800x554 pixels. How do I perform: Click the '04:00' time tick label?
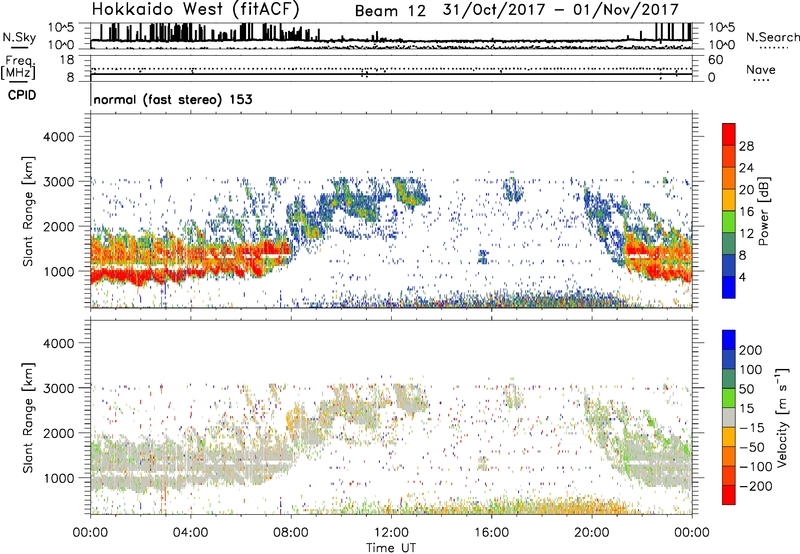click(191, 533)
